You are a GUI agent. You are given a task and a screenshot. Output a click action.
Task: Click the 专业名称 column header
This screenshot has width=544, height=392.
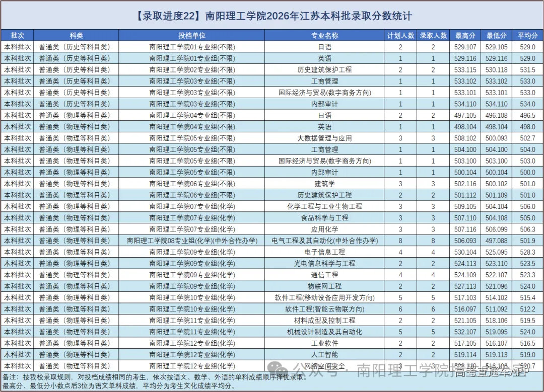coord(324,35)
